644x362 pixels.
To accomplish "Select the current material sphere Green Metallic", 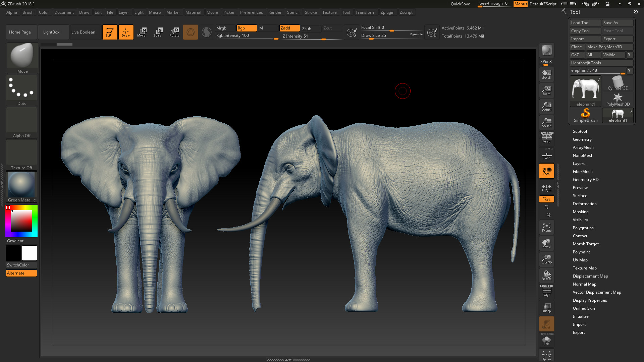I will tap(21, 184).
